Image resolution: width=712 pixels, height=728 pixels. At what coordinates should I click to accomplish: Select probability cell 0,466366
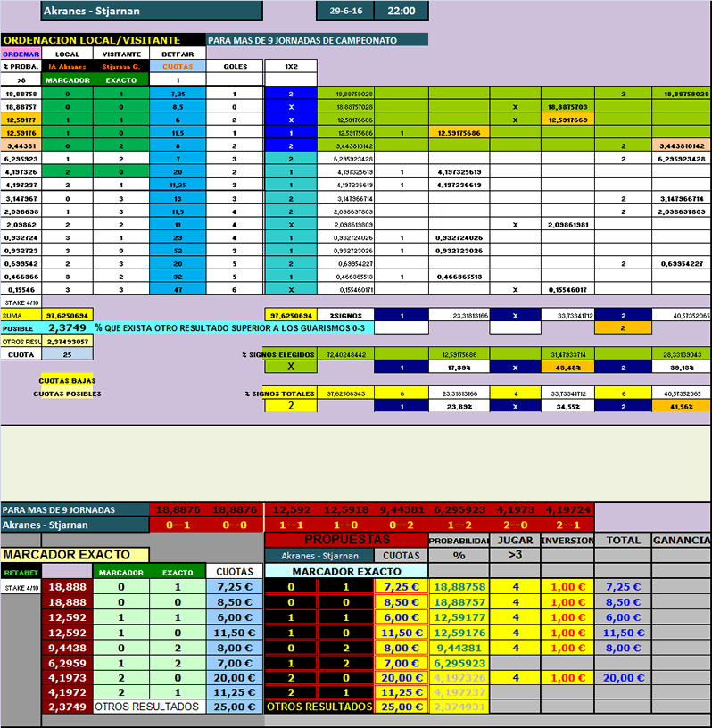click(21, 277)
